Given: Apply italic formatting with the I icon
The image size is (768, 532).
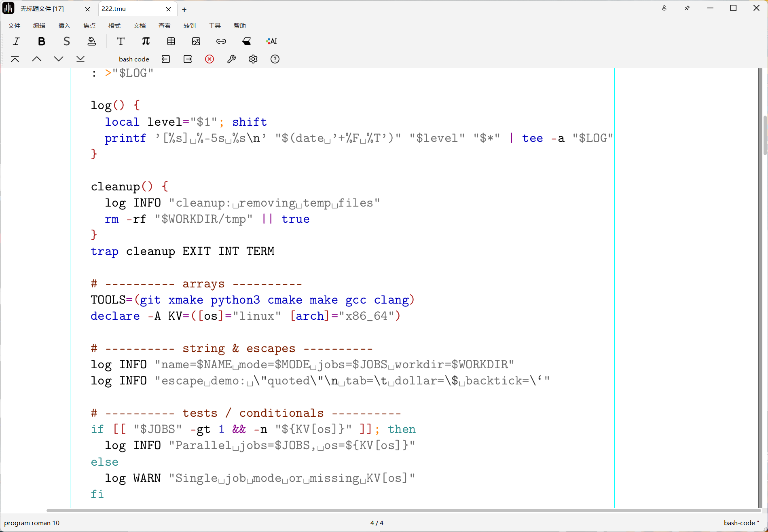Looking at the screenshot, I should 16,41.
